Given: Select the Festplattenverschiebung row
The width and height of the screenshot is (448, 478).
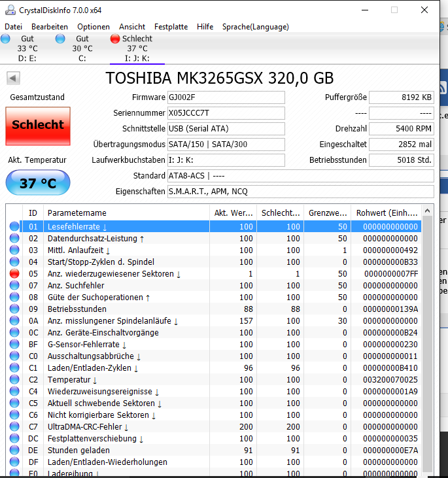Looking at the screenshot, I should click(214, 438).
